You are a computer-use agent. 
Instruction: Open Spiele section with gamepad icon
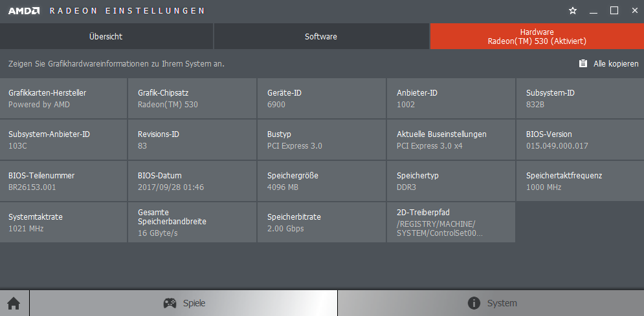(x=184, y=303)
